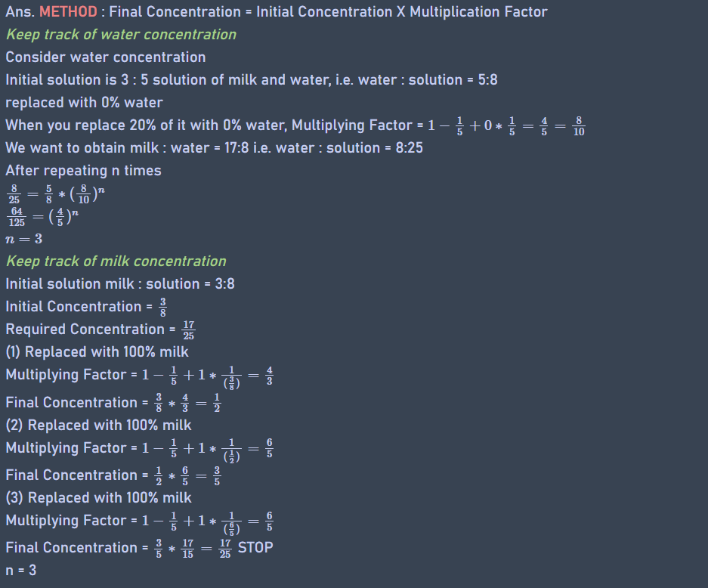The width and height of the screenshot is (708, 588).
Task: Click the green "Keep track of water concentration" heading
Action: [121, 34]
